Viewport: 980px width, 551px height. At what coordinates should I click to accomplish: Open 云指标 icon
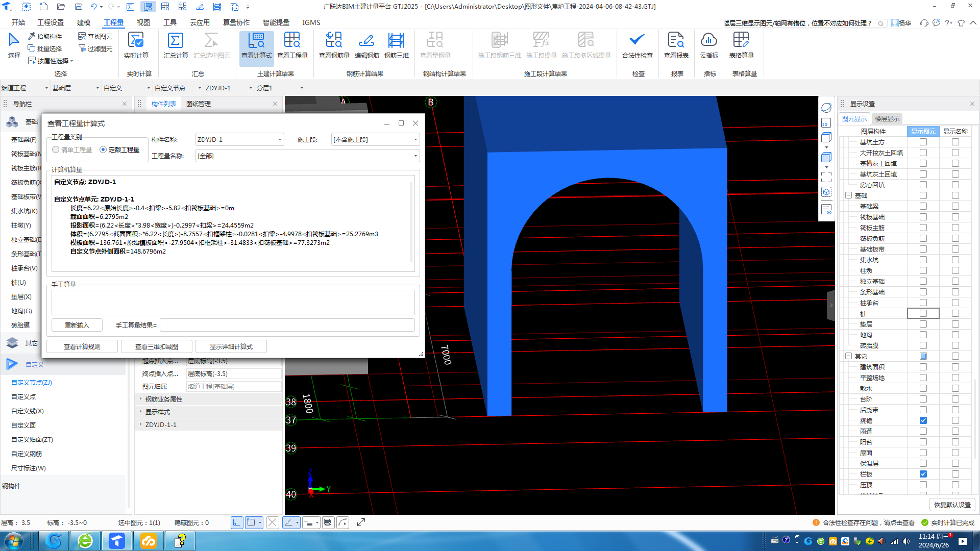click(708, 45)
